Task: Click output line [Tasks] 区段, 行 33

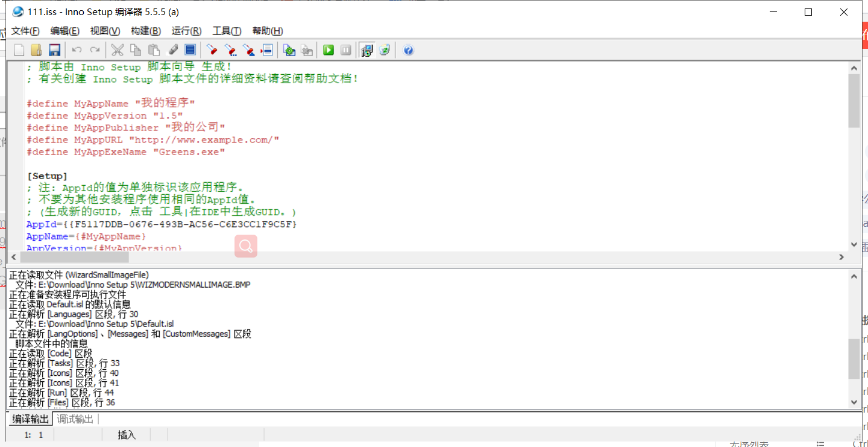Action: coord(64,363)
